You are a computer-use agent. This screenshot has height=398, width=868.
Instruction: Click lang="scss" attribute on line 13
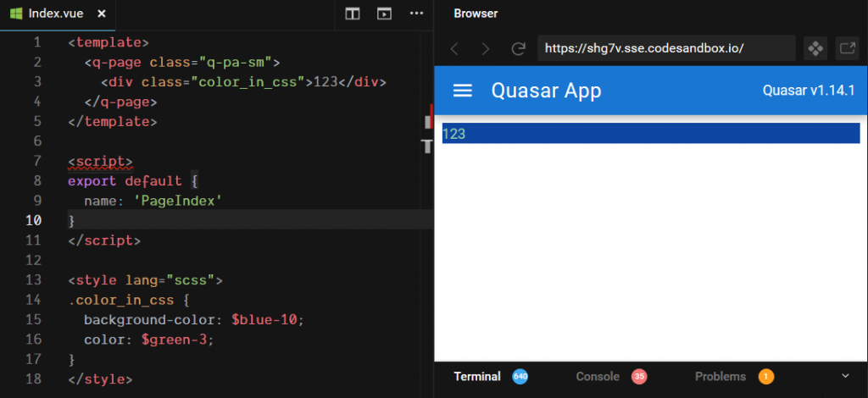[170, 279]
